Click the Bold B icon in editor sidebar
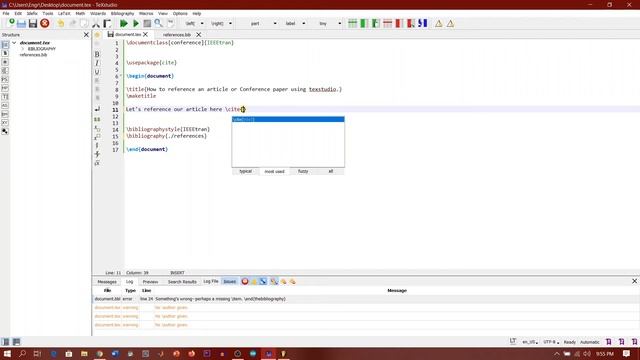 [x=97, y=54]
